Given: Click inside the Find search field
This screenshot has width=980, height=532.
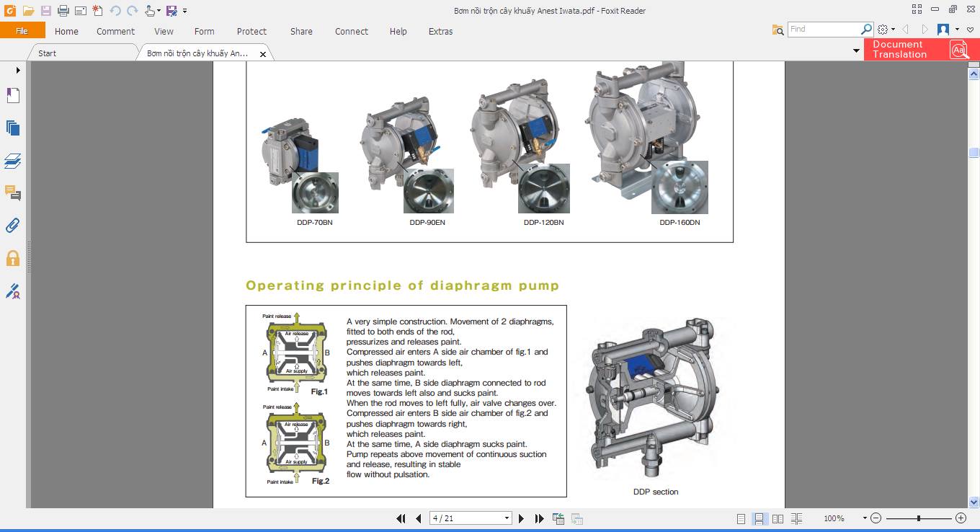Looking at the screenshot, I should pos(824,29).
